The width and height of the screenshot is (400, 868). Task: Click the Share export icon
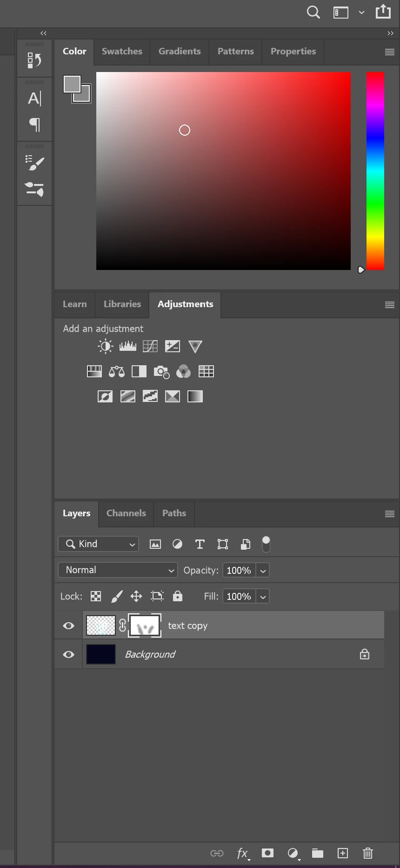[x=383, y=12]
